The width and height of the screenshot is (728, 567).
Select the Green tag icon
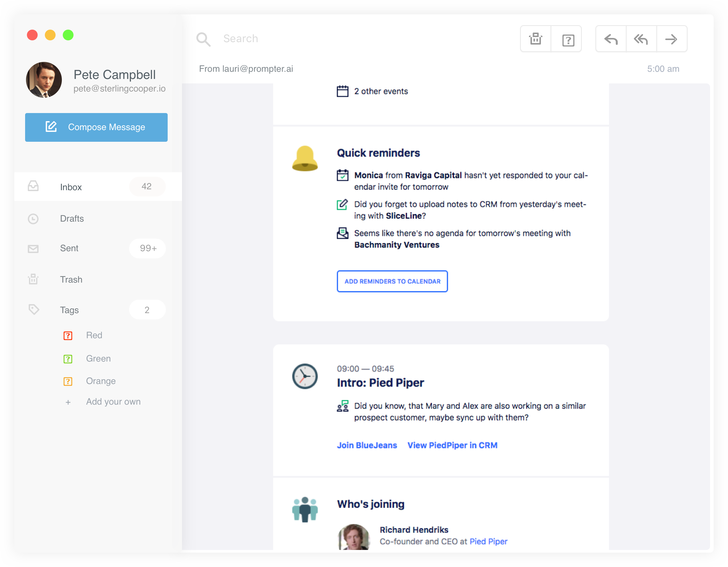(68, 359)
